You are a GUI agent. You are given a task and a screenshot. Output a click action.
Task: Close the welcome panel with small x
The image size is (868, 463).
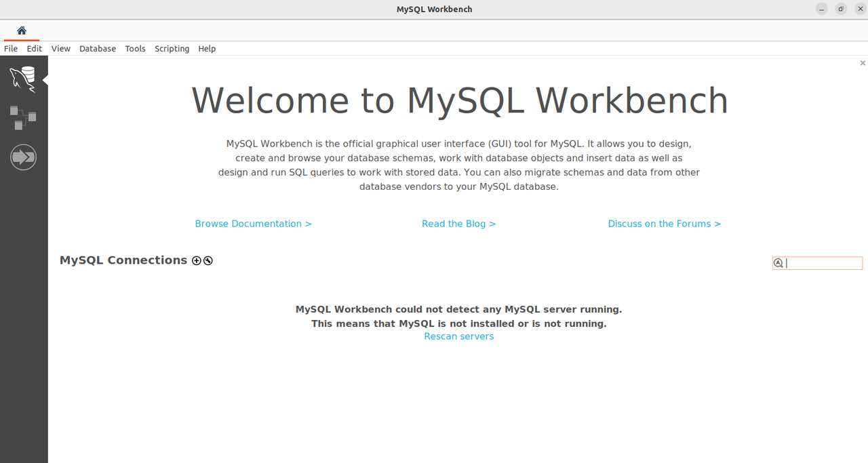(x=863, y=63)
